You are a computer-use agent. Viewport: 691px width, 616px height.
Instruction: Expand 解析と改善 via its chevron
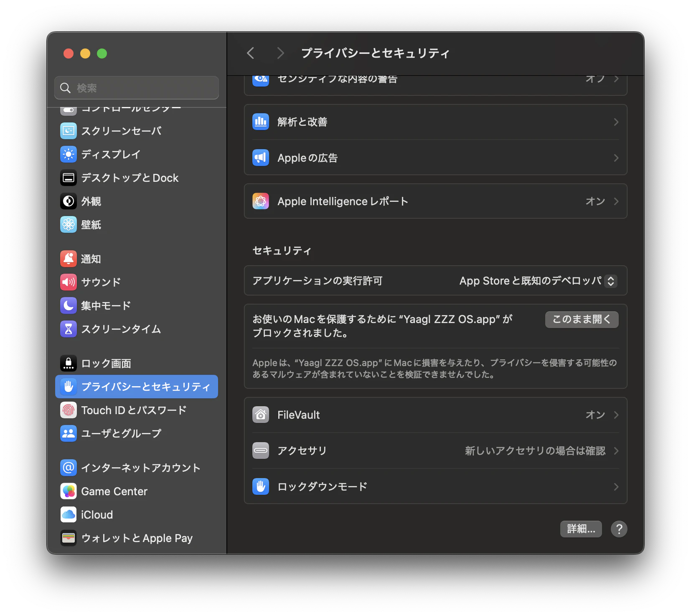(x=616, y=122)
